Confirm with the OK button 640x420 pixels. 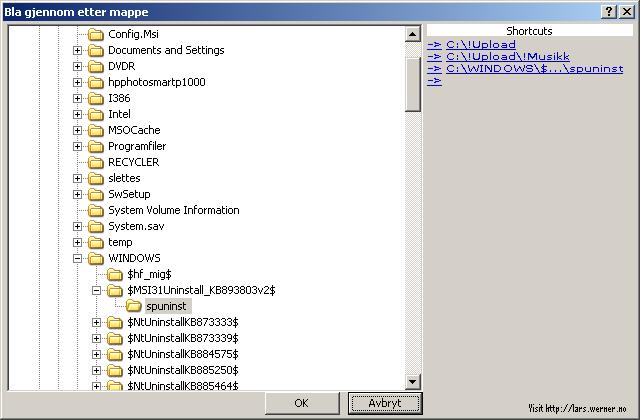click(x=302, y=403)
